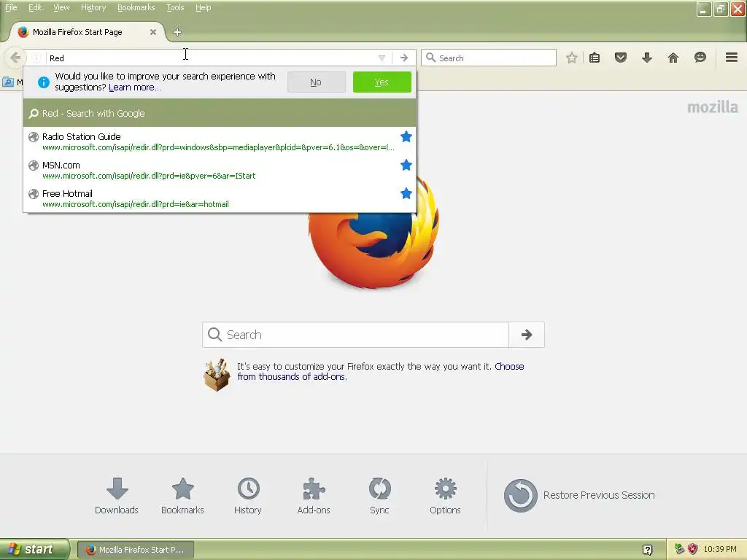This screenshot has width=747, height=560.
Task: Click the Go arrow in the address bar
Action: point(404,58)
